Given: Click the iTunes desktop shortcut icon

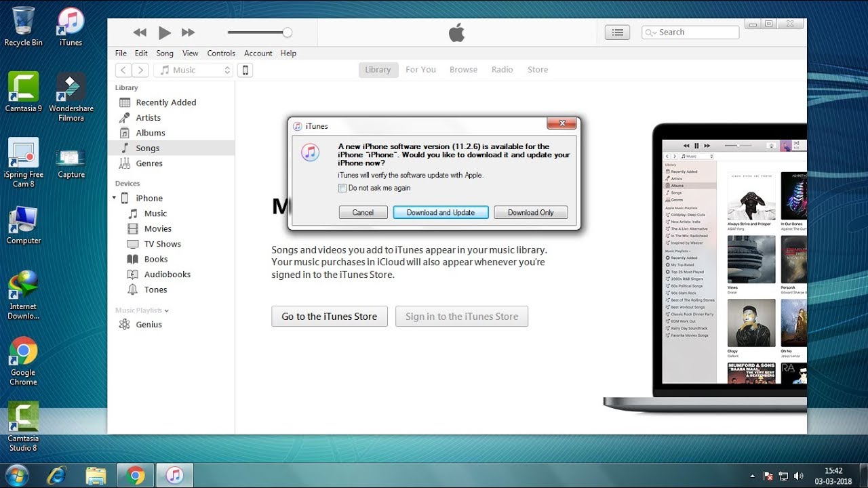Looking at the screenshot, I should [71, 26].
